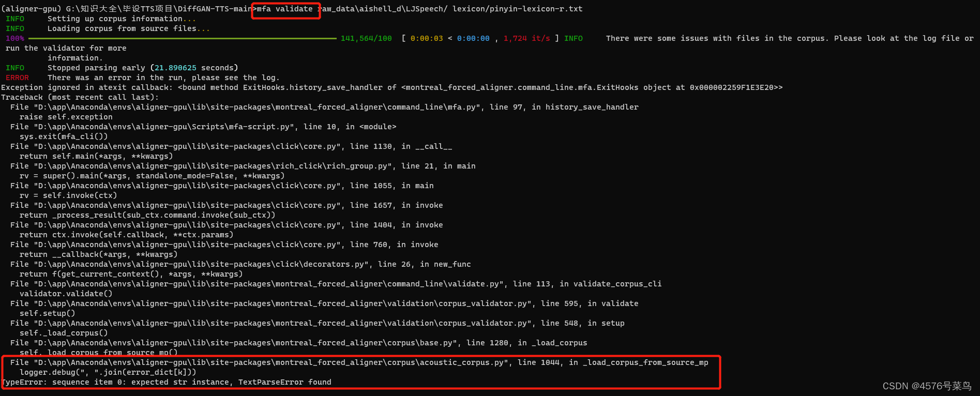The width and height of the screenshot is (980, 396).
Task: Click 'Stopped parsing early' log line
Action: (x=143, y=68)
